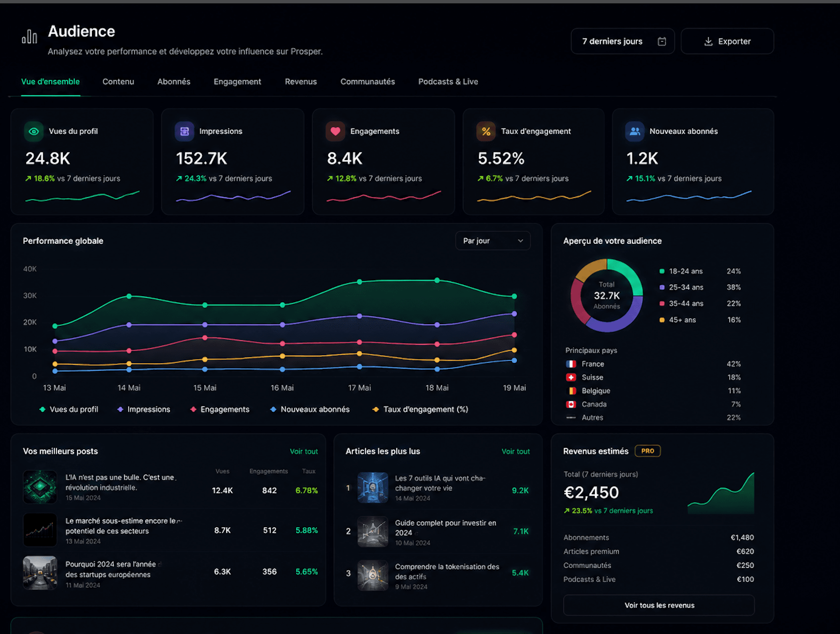Click the Suisse flag icon
Viewport: 840px width, 634px height.
coord(571,377)
